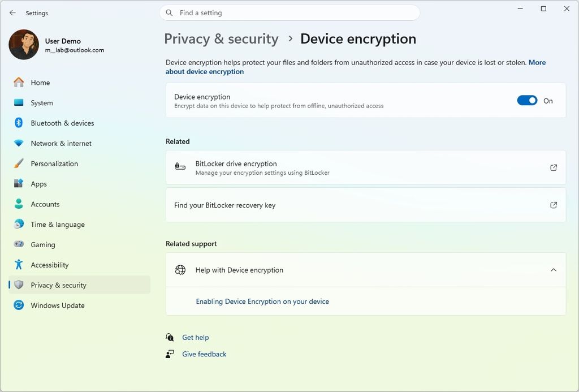579x392 pixels.
Task: Click the Personalization paintbrush icon
Action: pos(19,163)
